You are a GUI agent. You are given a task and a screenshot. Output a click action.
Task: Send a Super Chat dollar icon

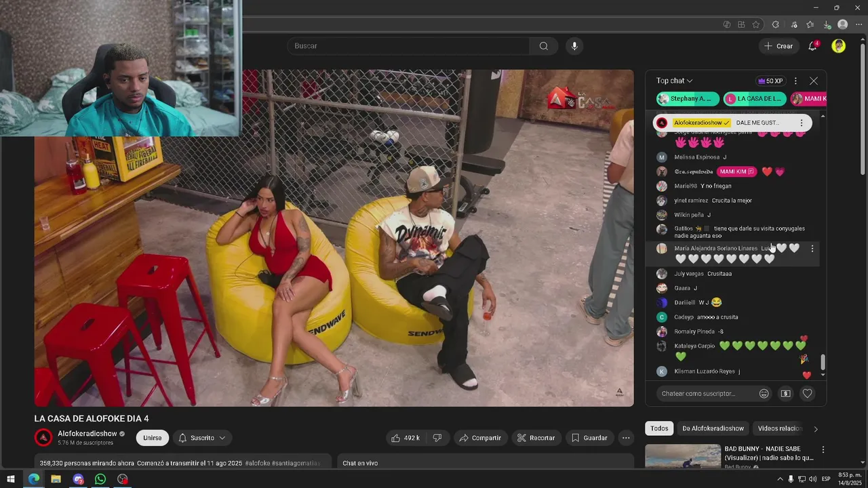pyautogui.click(x=785, y=394)
